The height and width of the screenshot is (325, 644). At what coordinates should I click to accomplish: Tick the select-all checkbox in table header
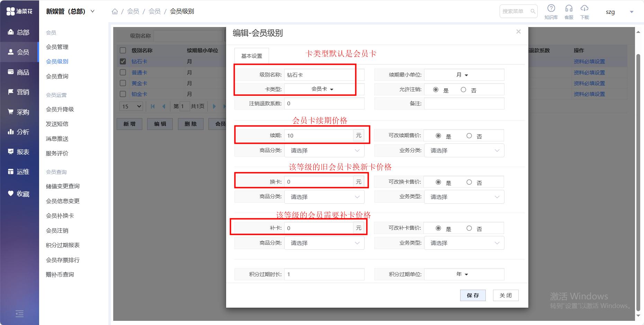point(123,50)
